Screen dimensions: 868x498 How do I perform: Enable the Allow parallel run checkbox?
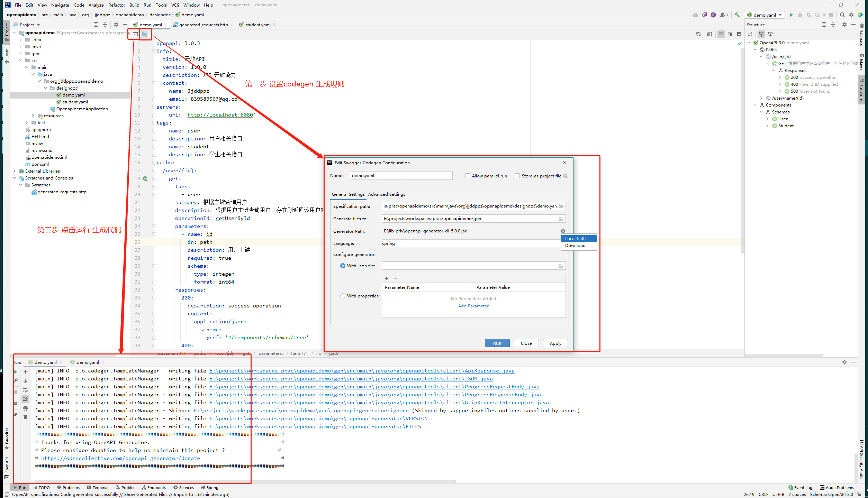coord(468,176)
